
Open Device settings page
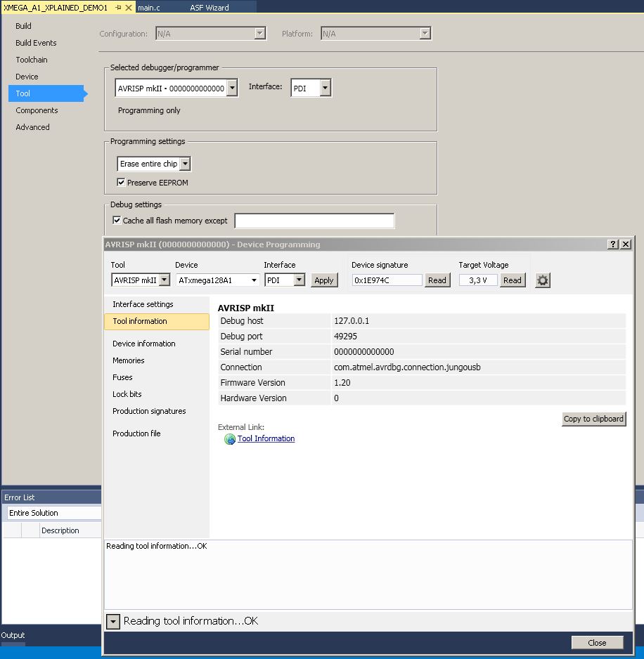pyautogui.click(x=27, y=77)
